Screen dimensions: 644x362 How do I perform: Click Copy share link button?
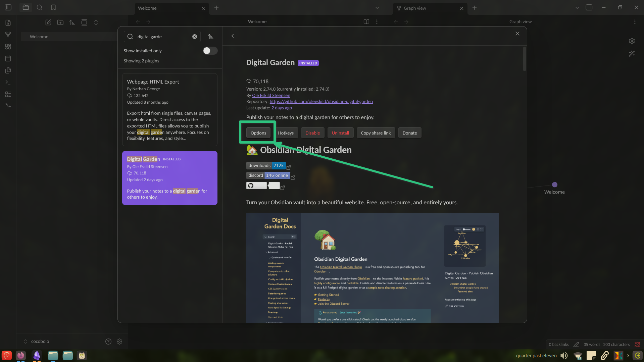pyautogui.click(x=376, y=133)
